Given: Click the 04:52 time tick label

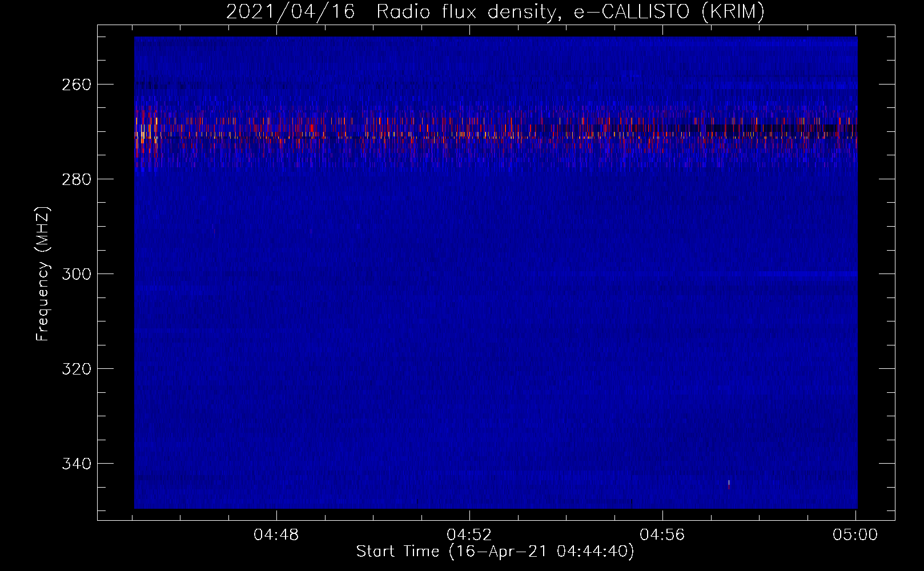Looking at the screenshot, I should coord(469,535).
